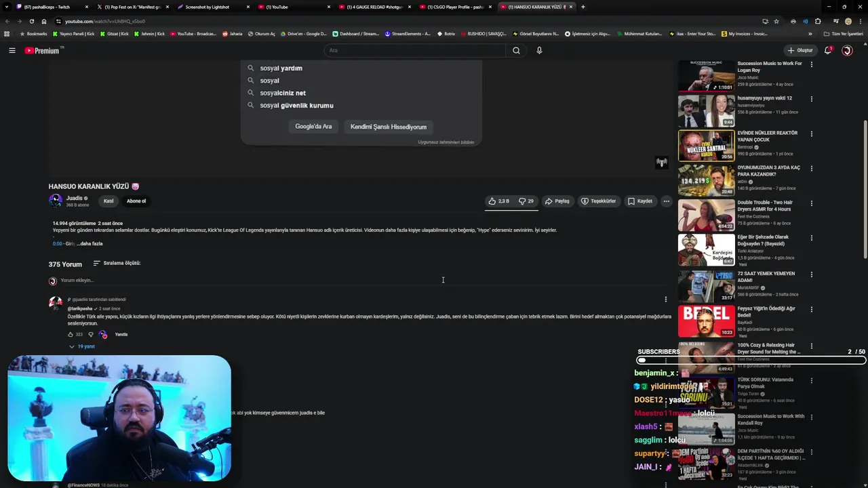The image size is (868, 488).
Task: Switch to pashaBiceps Twitch tab
Action: [x=46, y=7]
